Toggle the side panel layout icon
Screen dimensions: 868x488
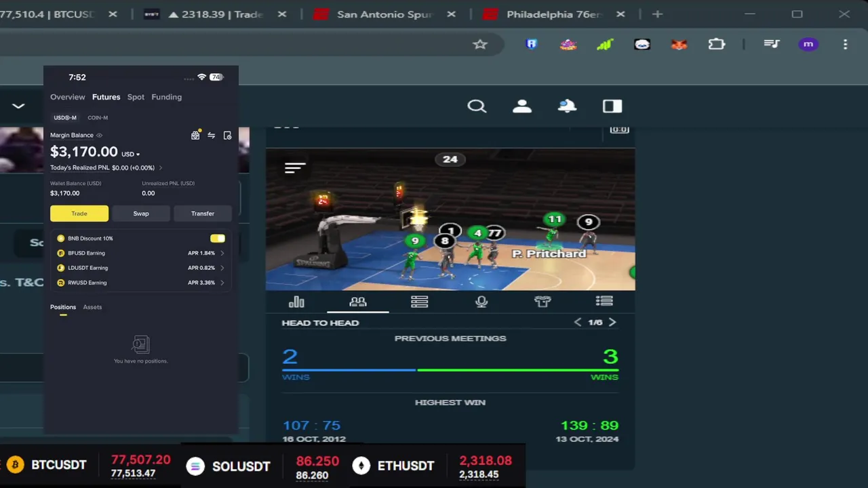point(612,106)
